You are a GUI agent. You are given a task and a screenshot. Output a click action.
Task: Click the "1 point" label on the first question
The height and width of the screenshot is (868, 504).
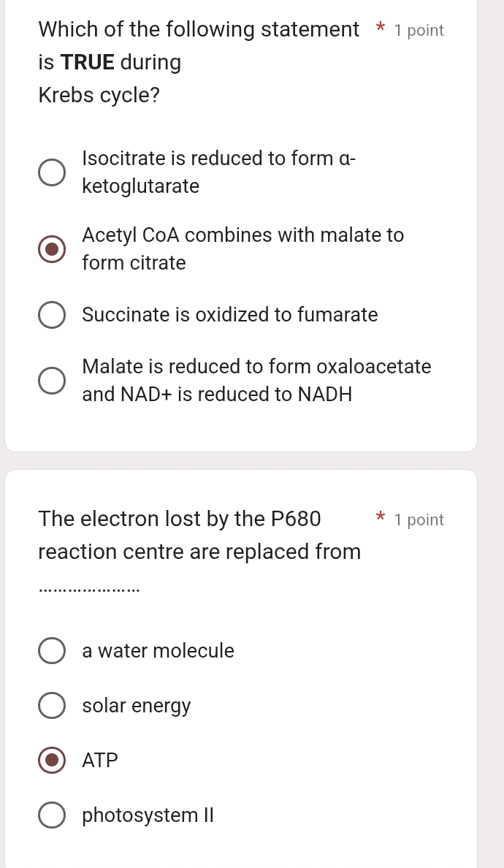(x=419, y=30)
